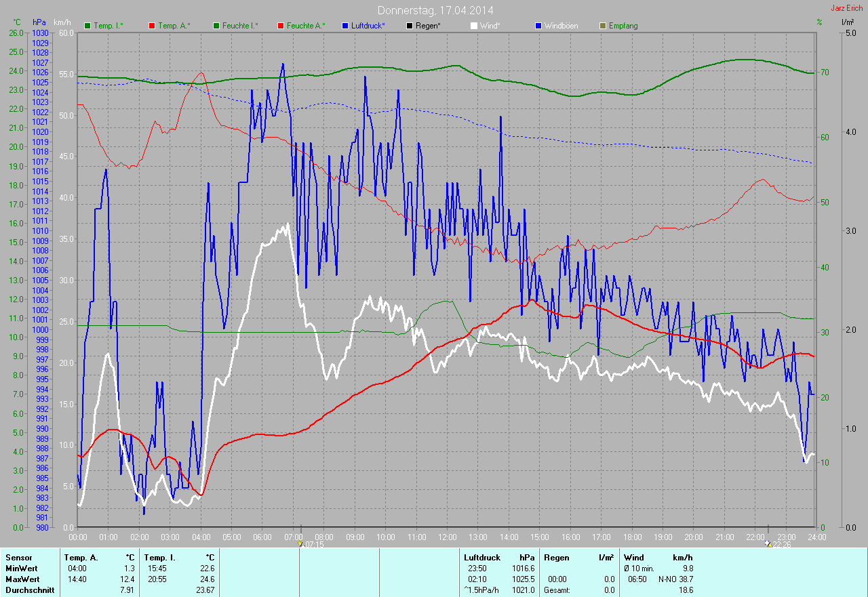Image resolution: width=868 pixels, height=597 pixels.
Task: Click the 07:15 sunrise marker
Action: [x=311, y=544]
